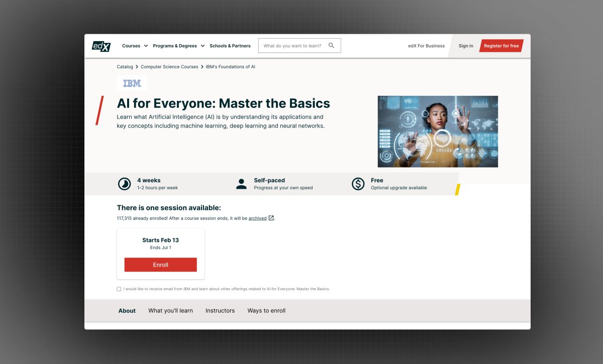Click the Starts Feb 13 text
Image resolution: width=603 pixels, height=364 pixels.
click(161, 240)
